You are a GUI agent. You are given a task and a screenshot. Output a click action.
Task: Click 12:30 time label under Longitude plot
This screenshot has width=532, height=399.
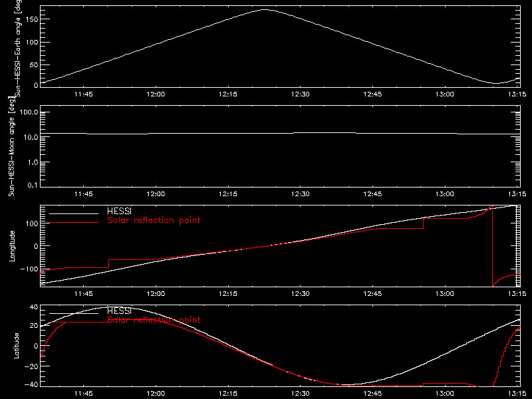click(x=301, y=293)
